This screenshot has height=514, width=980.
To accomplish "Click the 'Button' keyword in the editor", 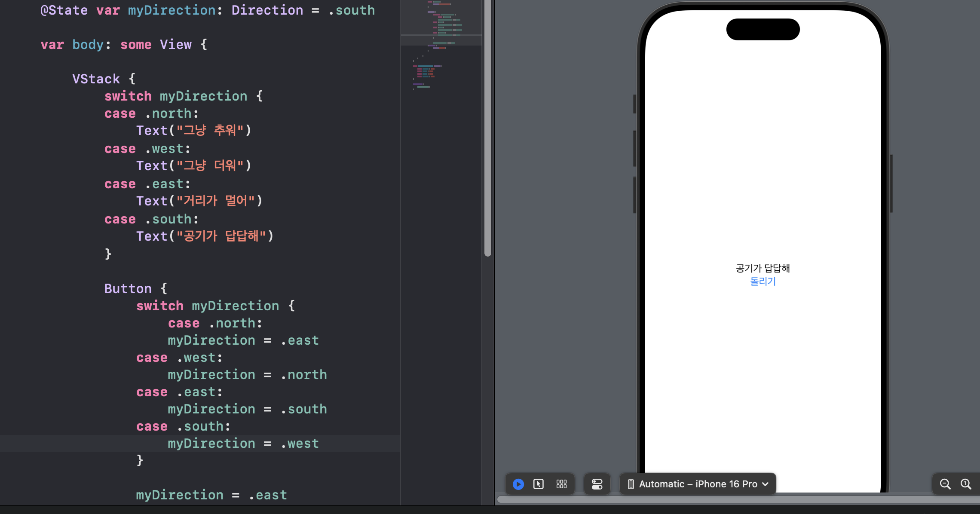I will point(128,289).
